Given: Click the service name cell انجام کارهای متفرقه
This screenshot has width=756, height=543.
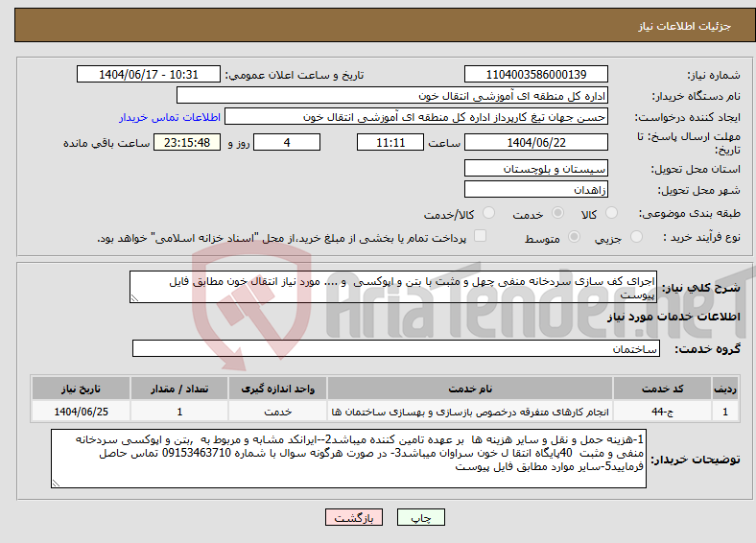Looking at the screenshot, I should pyautogui.click(x=470, y=412).
